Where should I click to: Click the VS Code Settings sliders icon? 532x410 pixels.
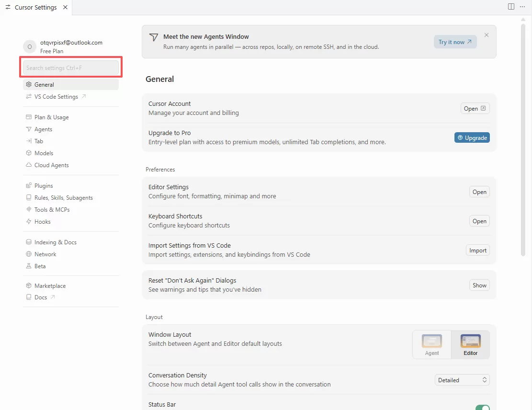(x=29, y=97)
